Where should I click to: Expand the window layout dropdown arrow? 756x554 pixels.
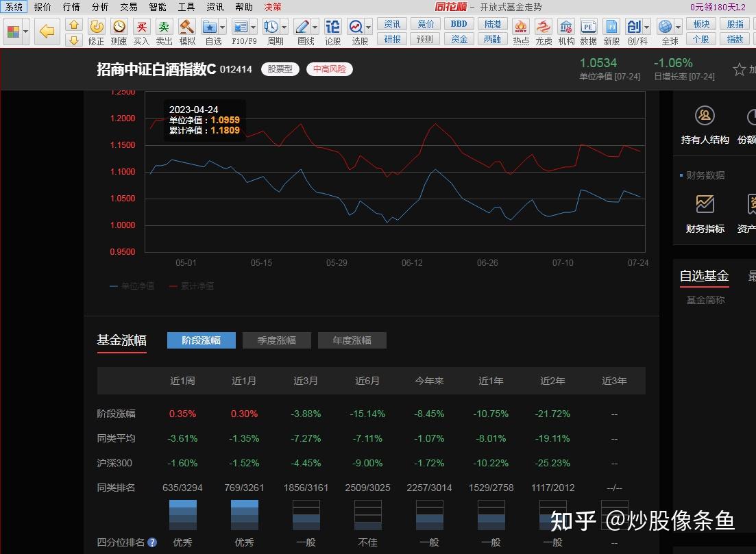[x=25, y=32]
